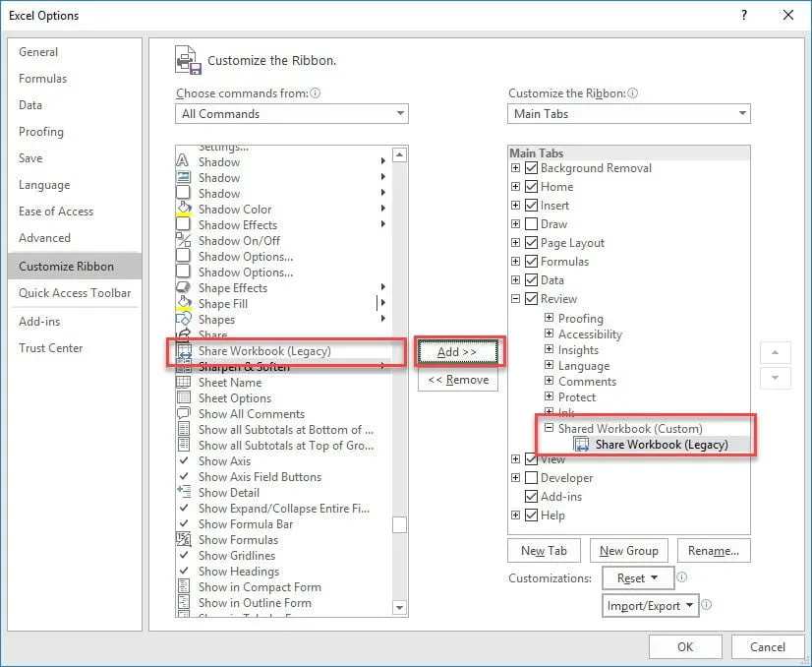Image resolution: width=812 pixels, height=667 pixels.
Task: Uncheck the Page Layout tab checkbox
Action: coord(532,243)
